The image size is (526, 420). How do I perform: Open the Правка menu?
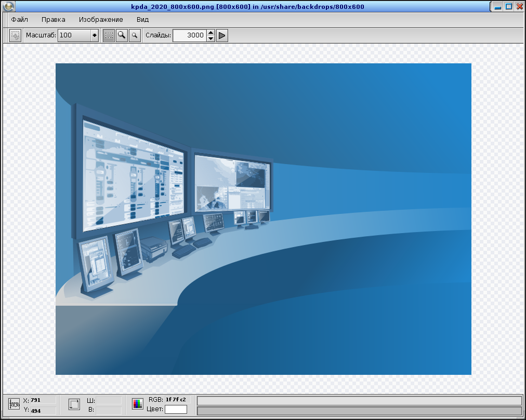tap(54, 20)
